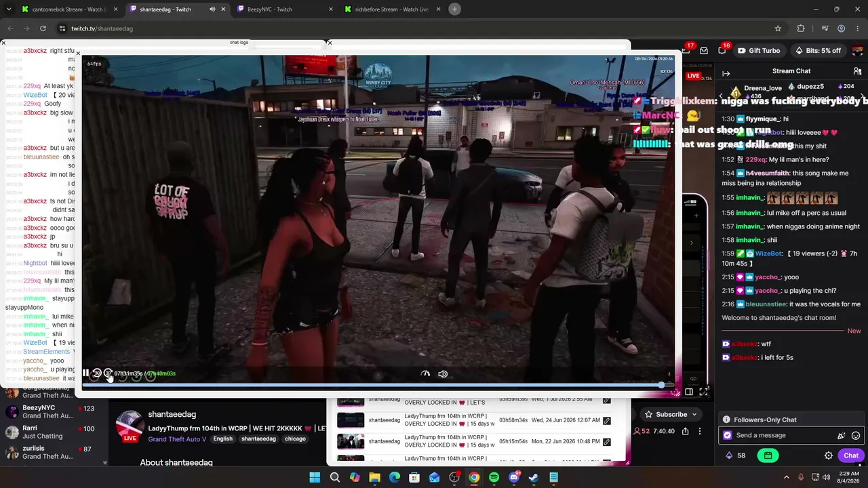
Task: Click Gift Turbo button
Action: tap(759, 50)
